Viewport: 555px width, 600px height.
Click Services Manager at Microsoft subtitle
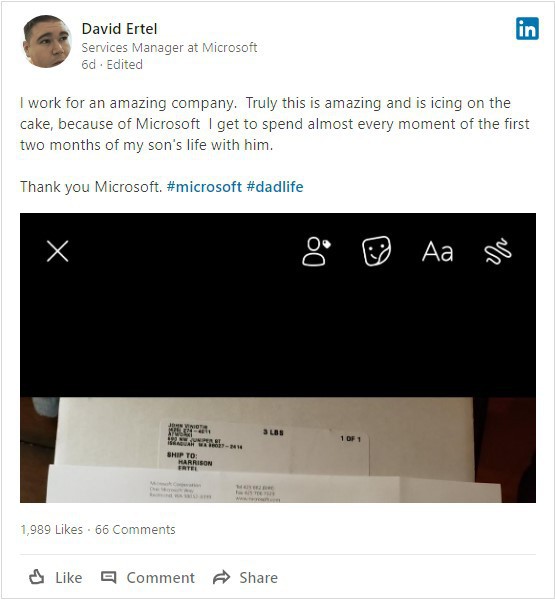pos(169,47)
